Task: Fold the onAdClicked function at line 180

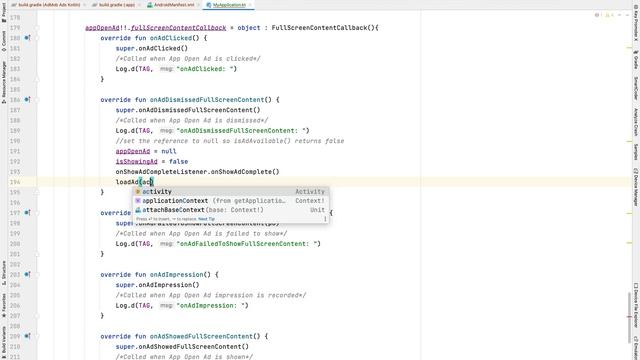Action: [x=37, y=38]
